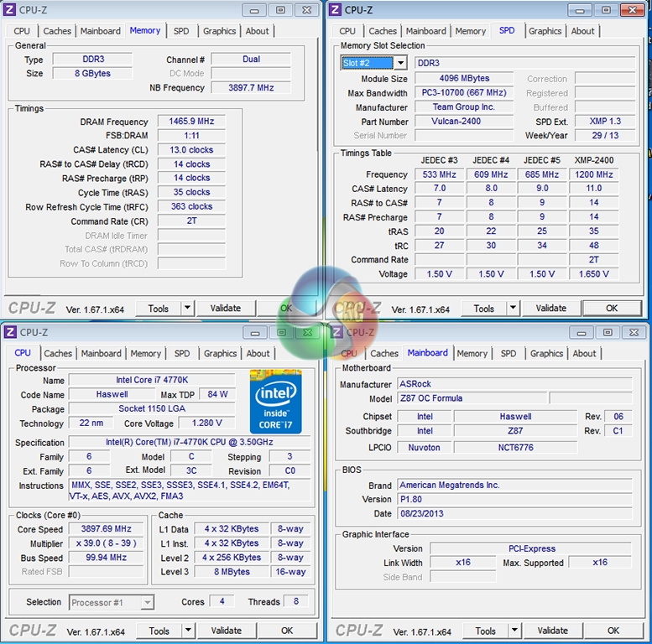652x644 pixels.
Task: Click the CPU-Z title icon of the SPD window
Action: (x=336, y=10)
